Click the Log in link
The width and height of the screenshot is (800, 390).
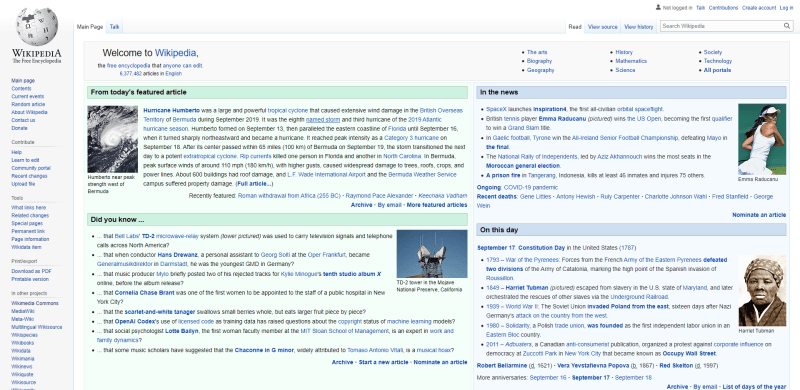(x=786, y=8)
